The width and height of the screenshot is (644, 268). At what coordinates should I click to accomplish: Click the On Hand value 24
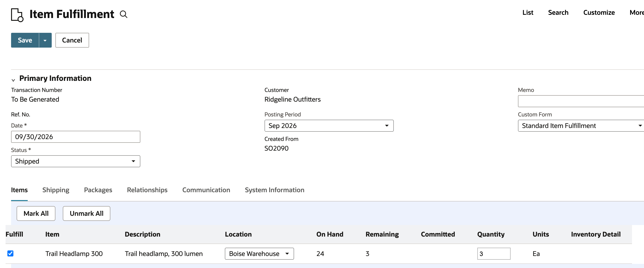pyautogui.click(x=320, y=253)
